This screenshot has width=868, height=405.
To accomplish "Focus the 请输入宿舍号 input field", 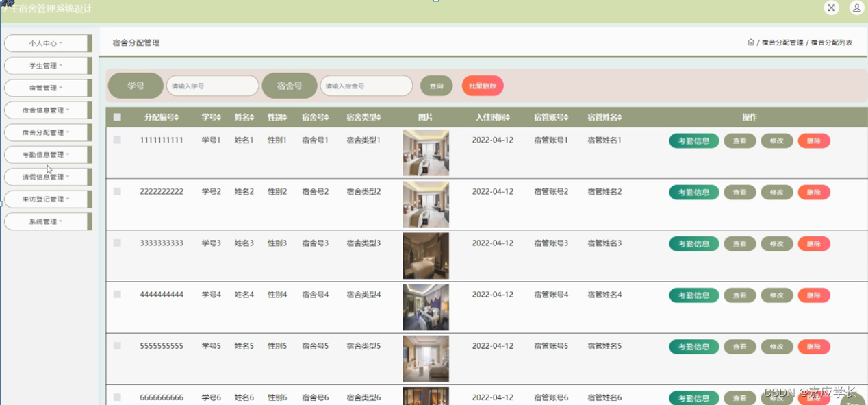I will [366, 86].
